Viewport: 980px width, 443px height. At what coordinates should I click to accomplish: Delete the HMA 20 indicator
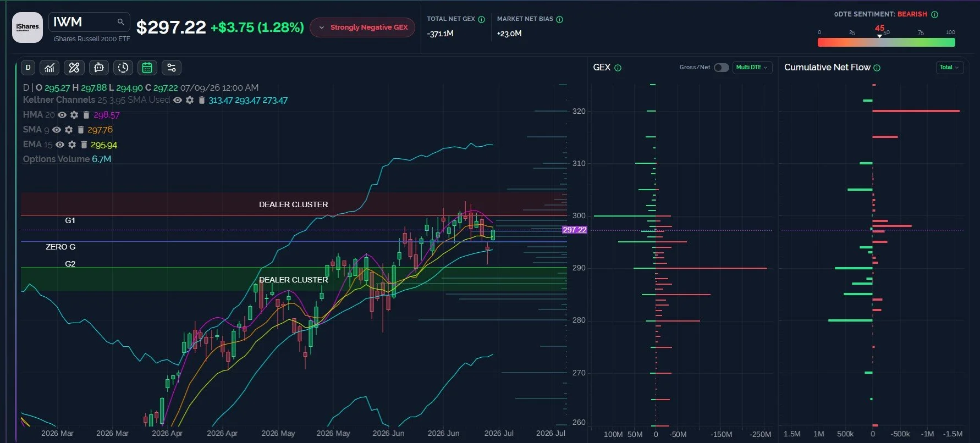(86, 115)
